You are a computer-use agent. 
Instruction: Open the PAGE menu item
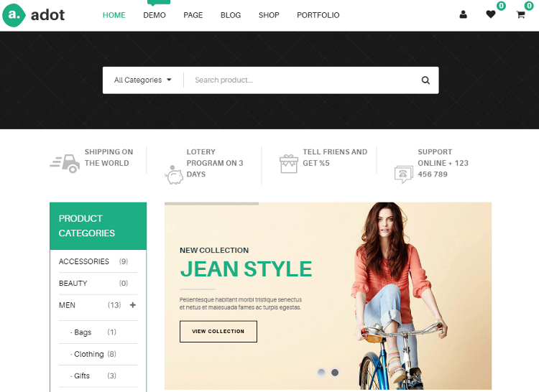(x=193, y=15)
